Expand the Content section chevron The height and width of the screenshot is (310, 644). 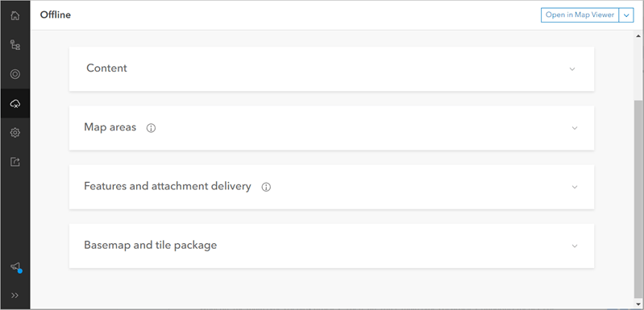pos(572,69)
